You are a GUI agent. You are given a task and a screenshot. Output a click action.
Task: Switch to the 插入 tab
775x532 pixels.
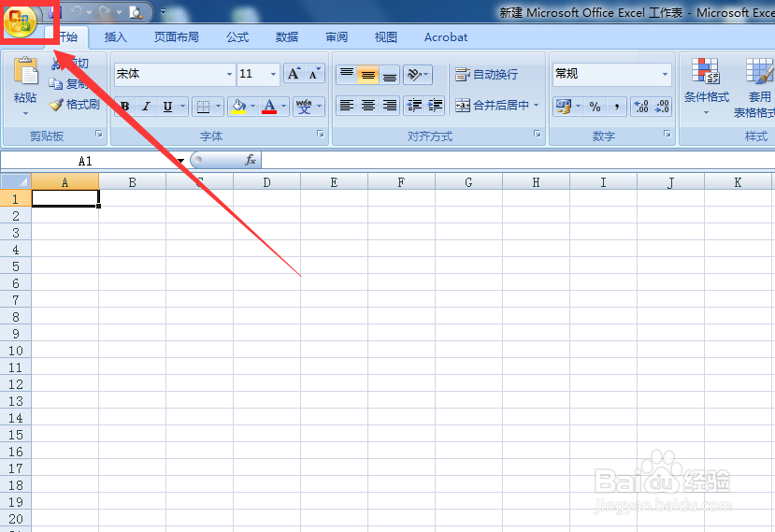(x=116, y=37)
